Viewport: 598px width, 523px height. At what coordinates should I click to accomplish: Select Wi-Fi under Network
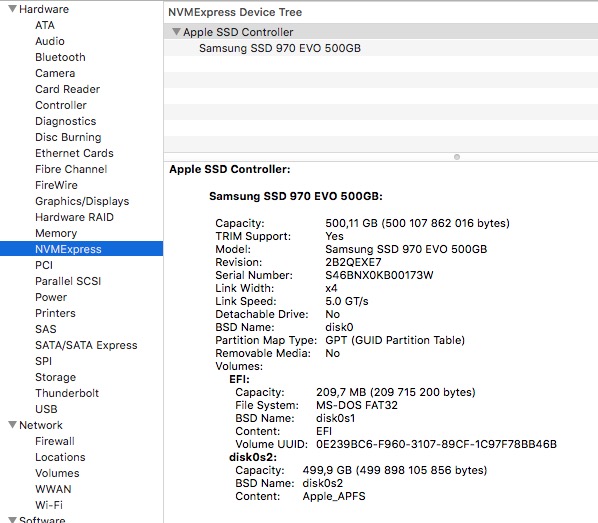coord(49,505)
